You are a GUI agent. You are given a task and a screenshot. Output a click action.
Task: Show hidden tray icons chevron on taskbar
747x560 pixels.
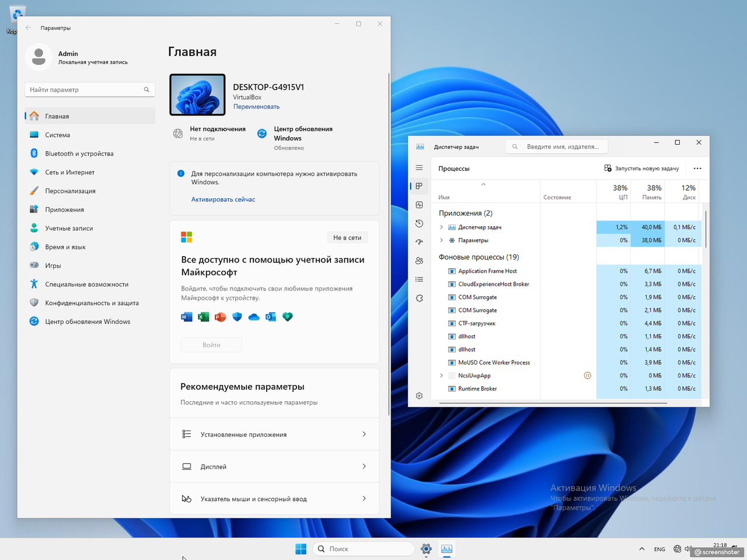tap(642, 549)
